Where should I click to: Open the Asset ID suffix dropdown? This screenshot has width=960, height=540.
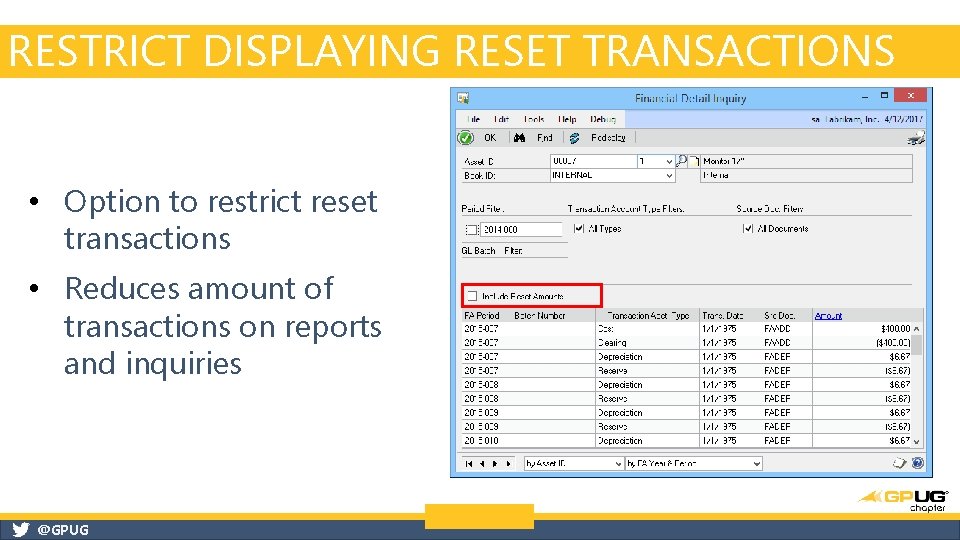[669, 162]
